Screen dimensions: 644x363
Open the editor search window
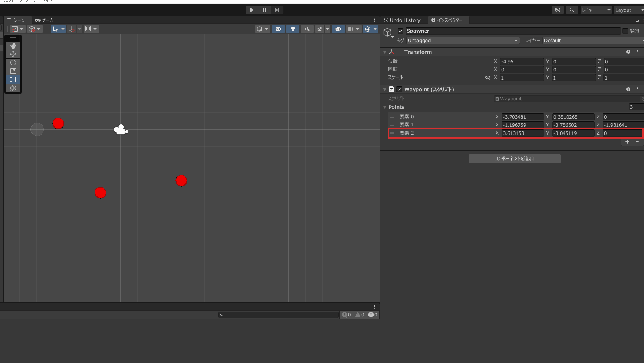(x=571, y=10)
